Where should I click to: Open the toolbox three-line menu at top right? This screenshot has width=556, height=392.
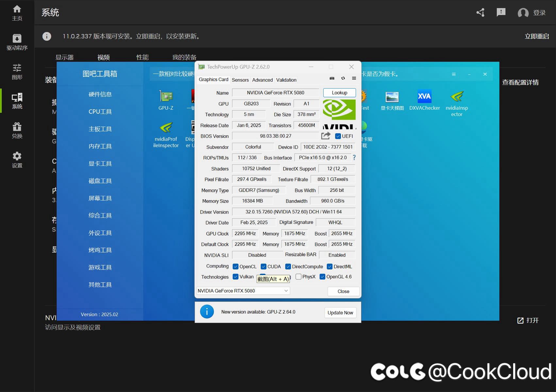point(454,74)
